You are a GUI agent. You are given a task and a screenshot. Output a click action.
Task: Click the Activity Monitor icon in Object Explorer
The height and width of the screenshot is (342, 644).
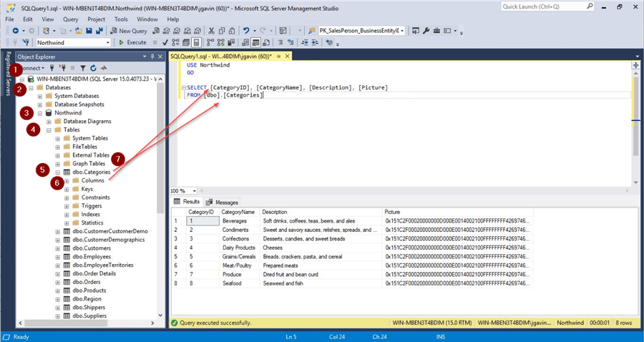[104, 68]
